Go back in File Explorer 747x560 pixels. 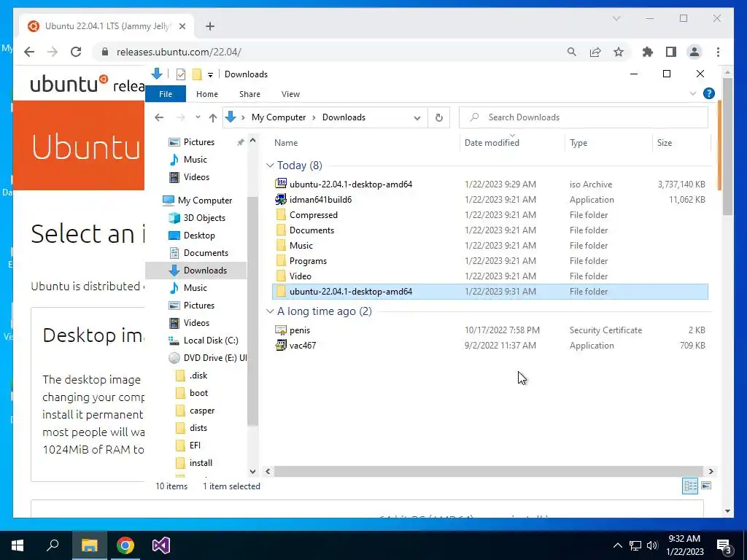click(159, 117)
